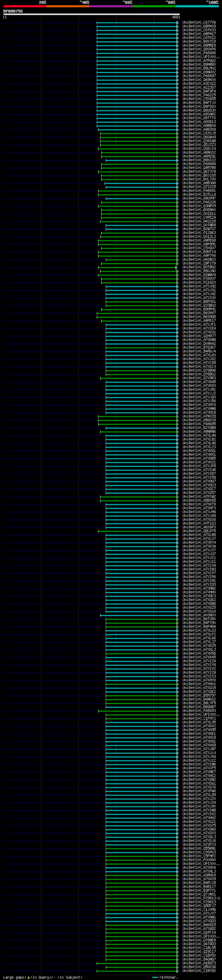Select the UniRef100_P46226 label

pos(199,202)
